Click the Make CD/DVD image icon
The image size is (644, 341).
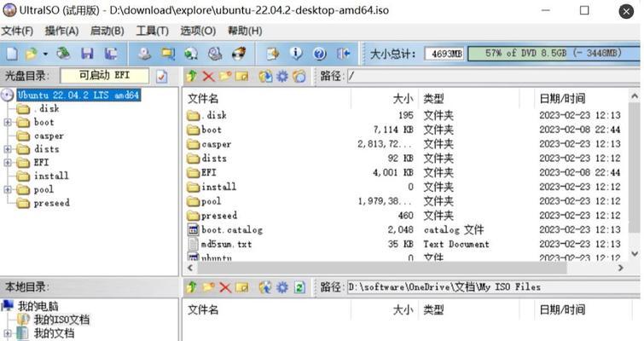tap(144, 54)
